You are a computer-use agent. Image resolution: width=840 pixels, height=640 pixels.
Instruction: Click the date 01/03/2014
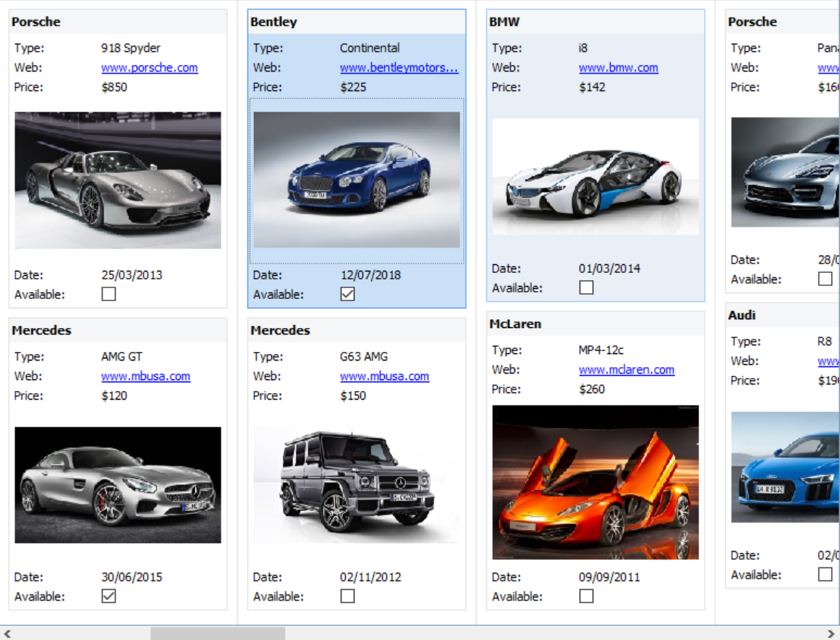click(610, 269)
